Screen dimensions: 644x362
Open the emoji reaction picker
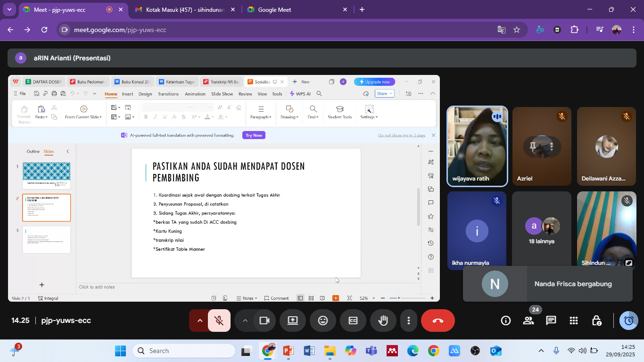tap(323, 321)
